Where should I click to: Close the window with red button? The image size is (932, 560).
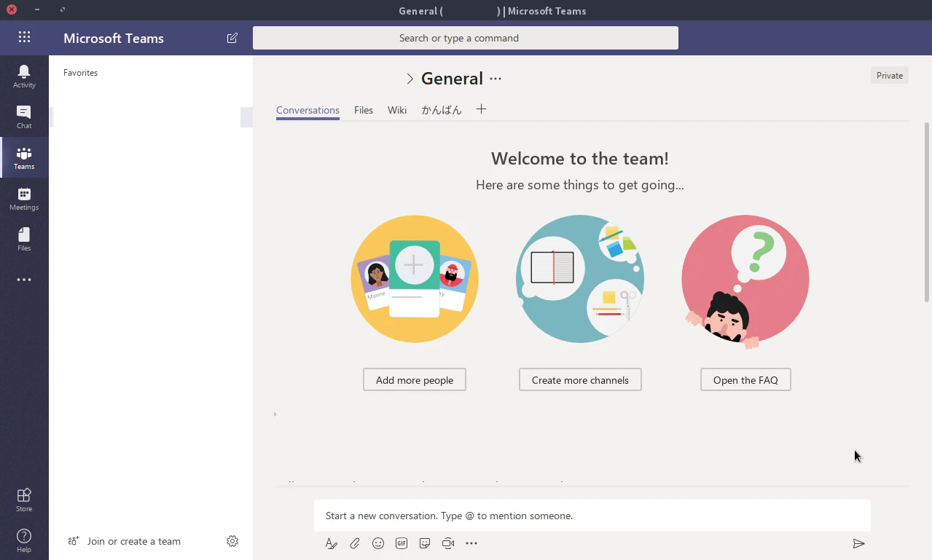coord(12,9)
